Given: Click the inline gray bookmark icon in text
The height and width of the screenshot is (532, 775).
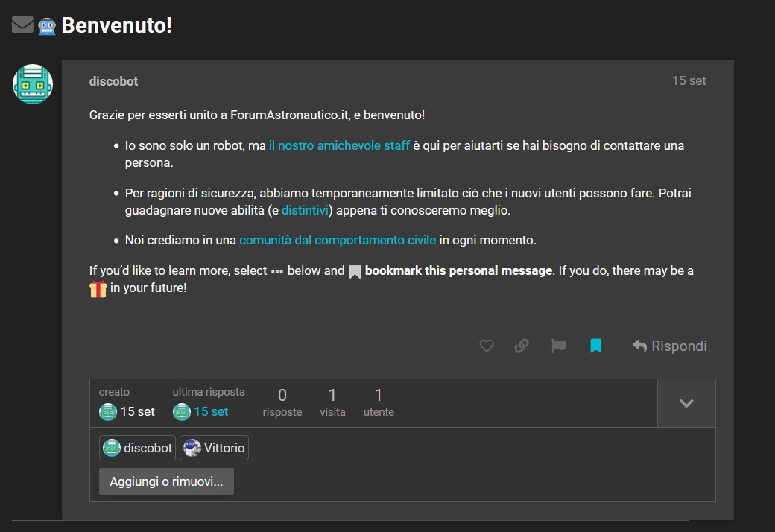Looking at the screenshot, I should [355, 271].
